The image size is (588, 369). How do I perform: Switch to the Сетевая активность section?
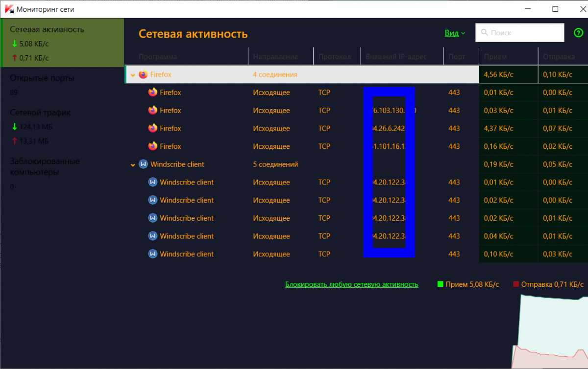(x=62, y=43)
